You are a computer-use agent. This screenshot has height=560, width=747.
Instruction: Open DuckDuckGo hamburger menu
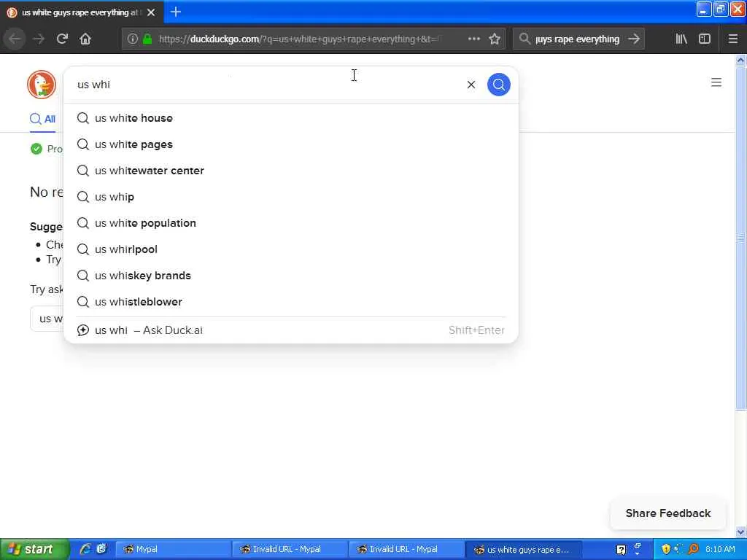coord(716,82)
